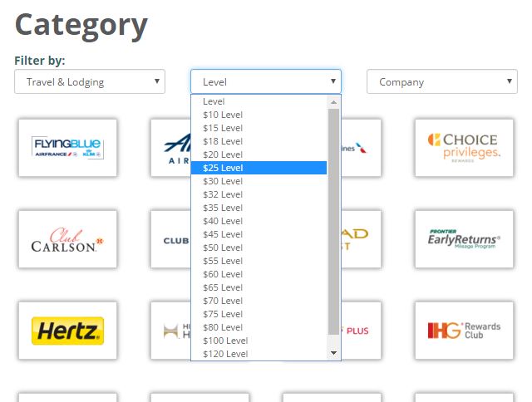This screenshot has width=532, height=402.
Task: Open the Hertz rewards card
Action: point(68,331)
